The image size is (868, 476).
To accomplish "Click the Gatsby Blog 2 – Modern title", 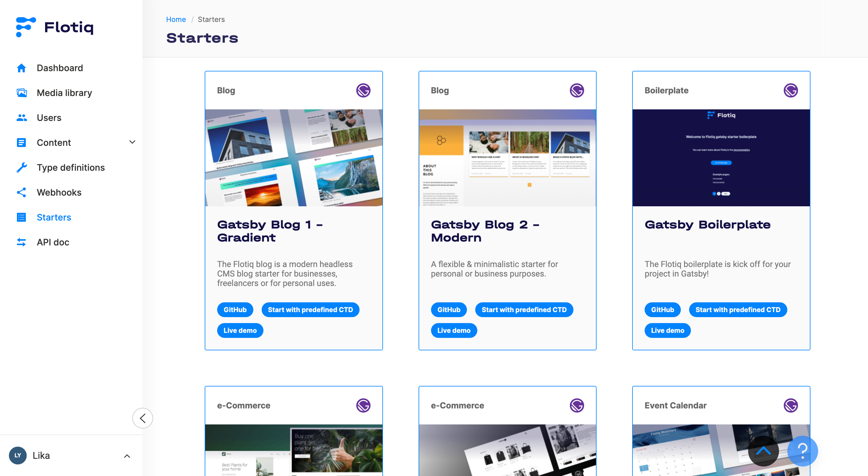I will coord(485,231).
